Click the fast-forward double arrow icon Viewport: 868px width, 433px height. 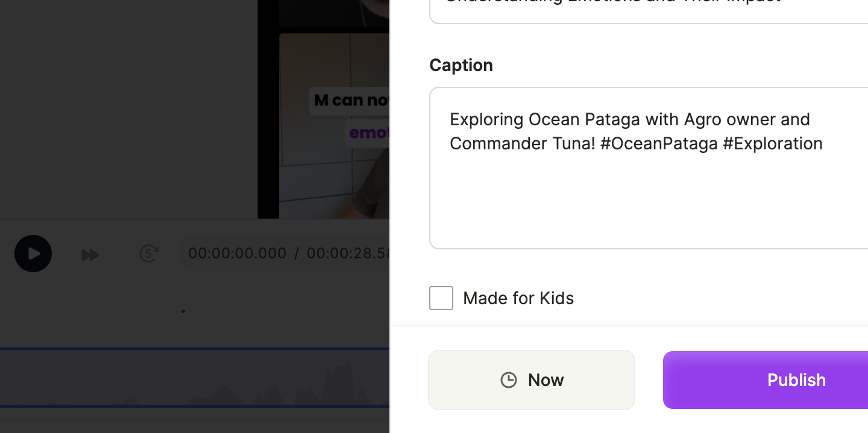[90, 255]
